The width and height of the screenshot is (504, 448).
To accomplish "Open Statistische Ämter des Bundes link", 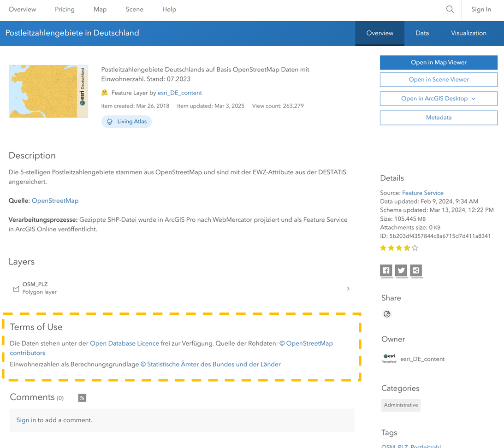I will pyautogui.click(x=211, y=364).
